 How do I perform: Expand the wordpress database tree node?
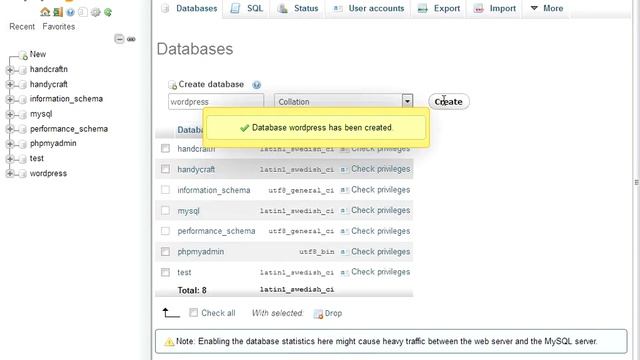[x=10, y=173]
